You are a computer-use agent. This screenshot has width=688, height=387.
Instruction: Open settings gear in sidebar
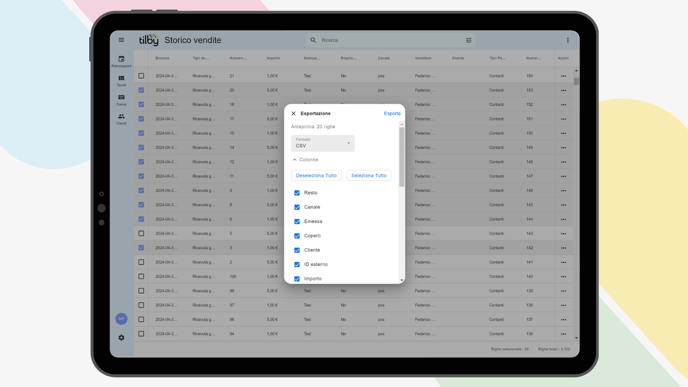[122, 337]
